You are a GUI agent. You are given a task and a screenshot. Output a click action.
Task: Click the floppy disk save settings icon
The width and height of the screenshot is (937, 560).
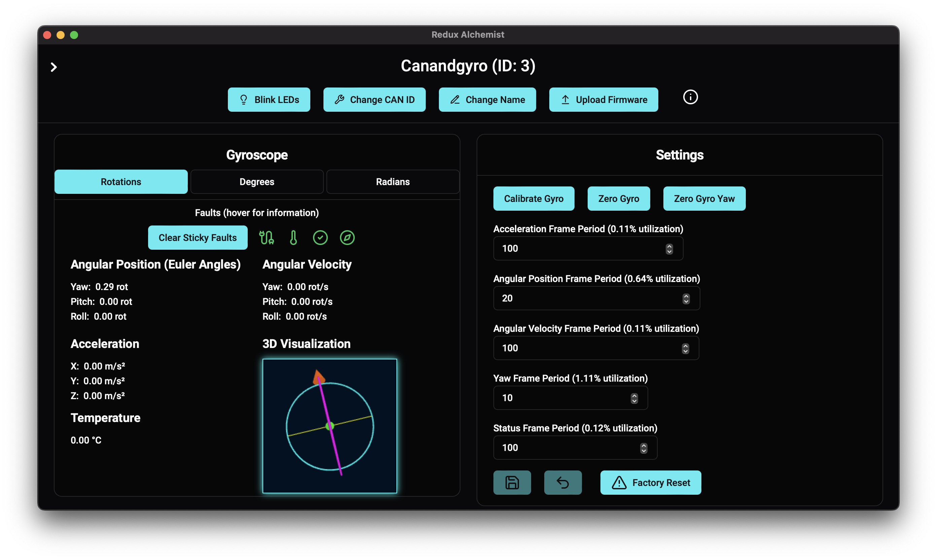[x=512, y=482]
